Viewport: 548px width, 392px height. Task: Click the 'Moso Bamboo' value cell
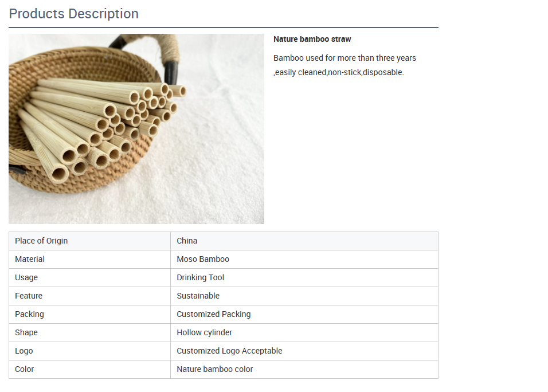click(x=304, y=259)
